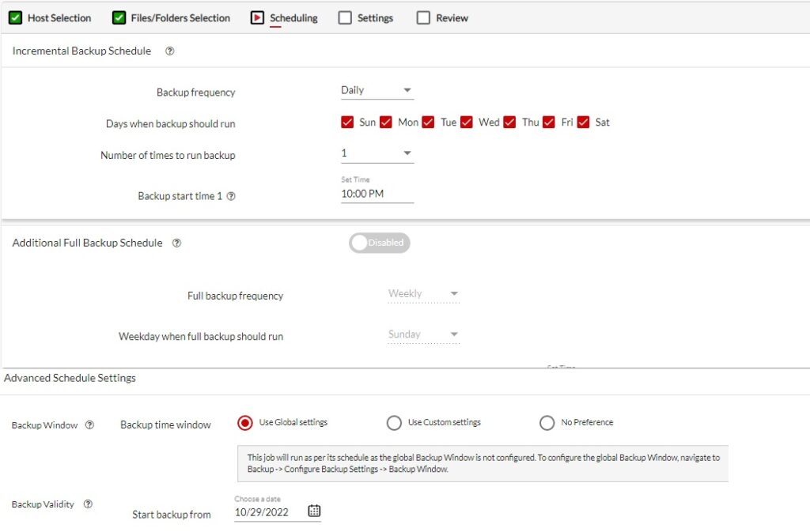The height and width of the screenshot is (532, 810).
Task: Select Use Global settings radio button
Action: pyautogui.click(x=245, y=423)
